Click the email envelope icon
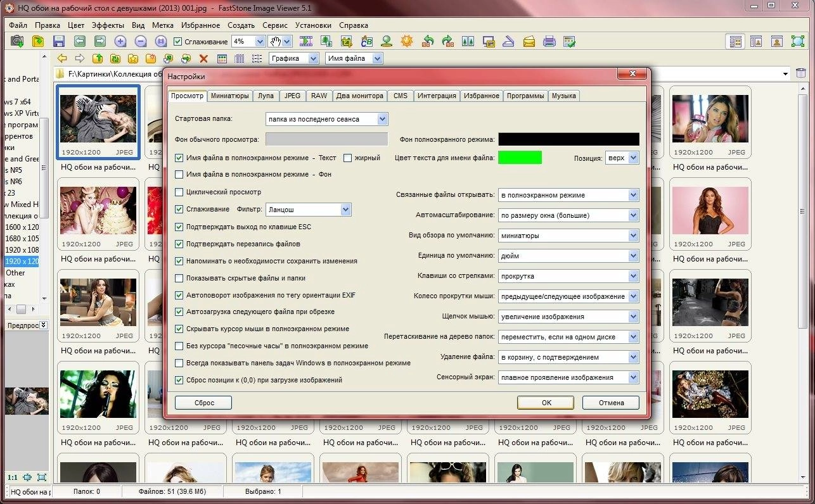Screen dimensions: 815x504 click(x=529, y=41)
